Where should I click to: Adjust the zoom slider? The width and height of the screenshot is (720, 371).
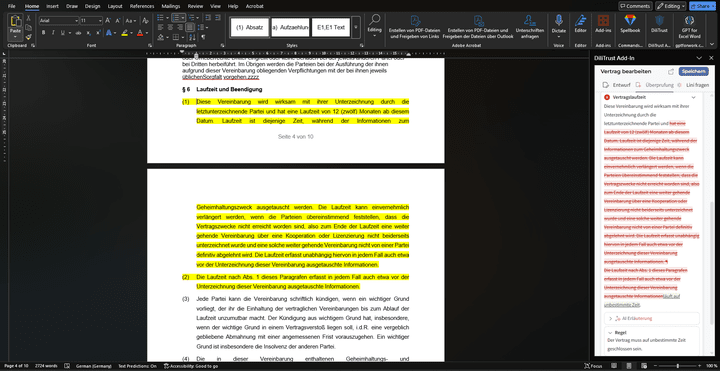coord(677,366)
